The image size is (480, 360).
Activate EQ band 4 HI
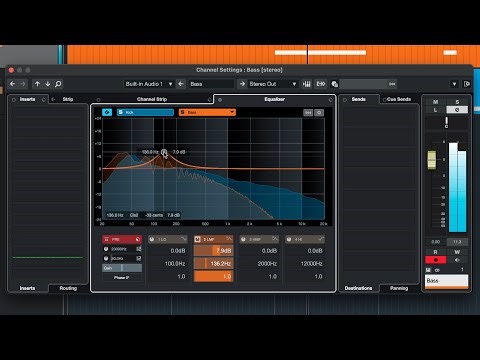click(289, 239)
